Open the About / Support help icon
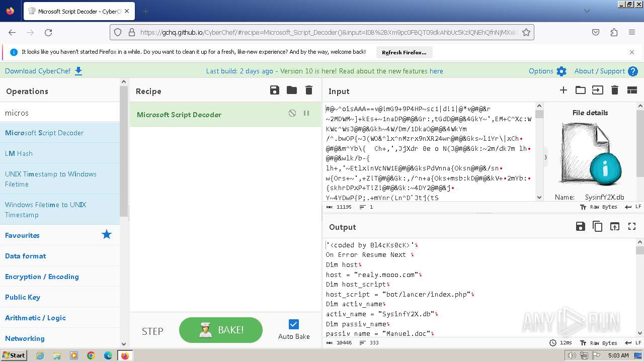The image size is (644, 362). click(x=633, y=71)
